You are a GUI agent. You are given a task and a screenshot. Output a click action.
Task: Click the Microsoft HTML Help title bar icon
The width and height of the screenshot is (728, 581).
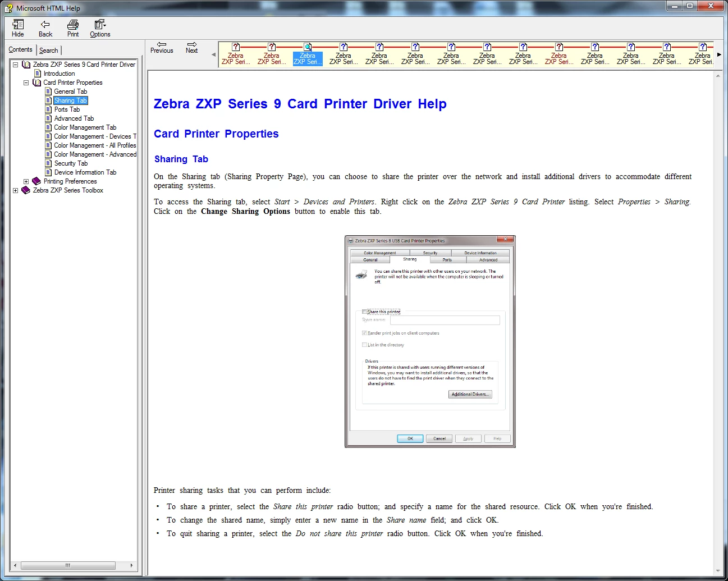click(x=8, y=8)
